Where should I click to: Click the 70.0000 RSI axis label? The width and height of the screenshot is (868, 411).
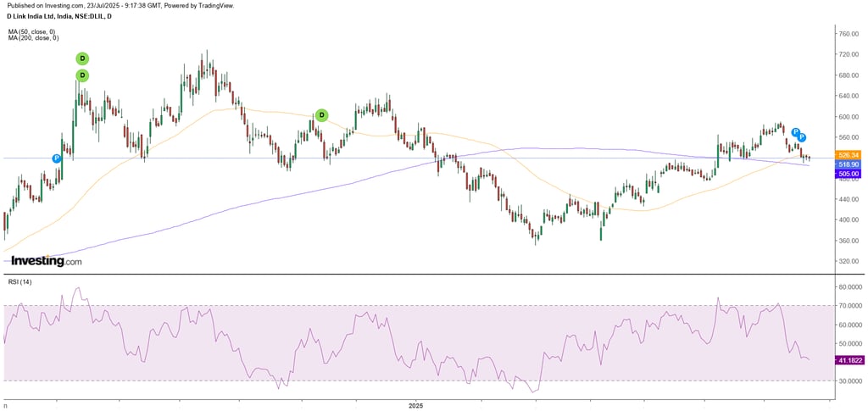(x=849, y=306)
